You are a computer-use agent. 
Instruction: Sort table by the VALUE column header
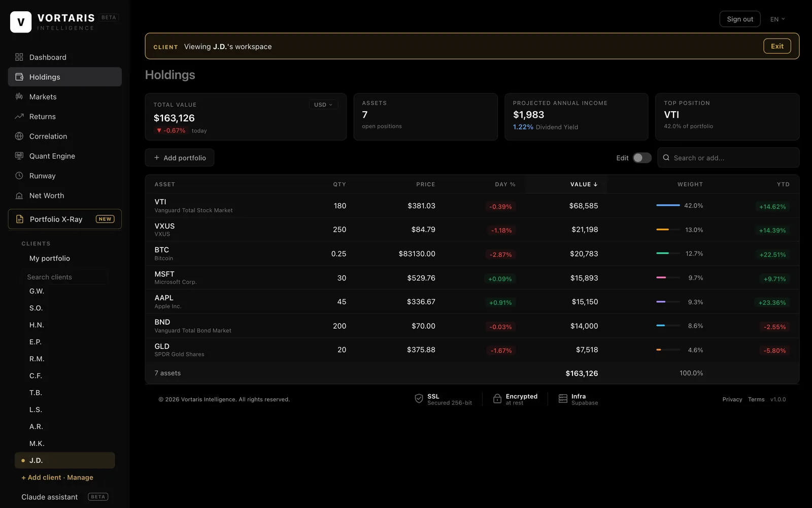(x=584, y=184)
